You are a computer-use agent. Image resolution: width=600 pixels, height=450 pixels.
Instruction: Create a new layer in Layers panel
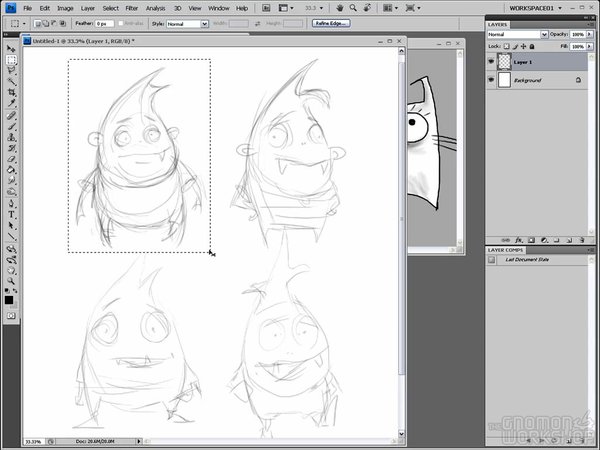click(567, 240)
